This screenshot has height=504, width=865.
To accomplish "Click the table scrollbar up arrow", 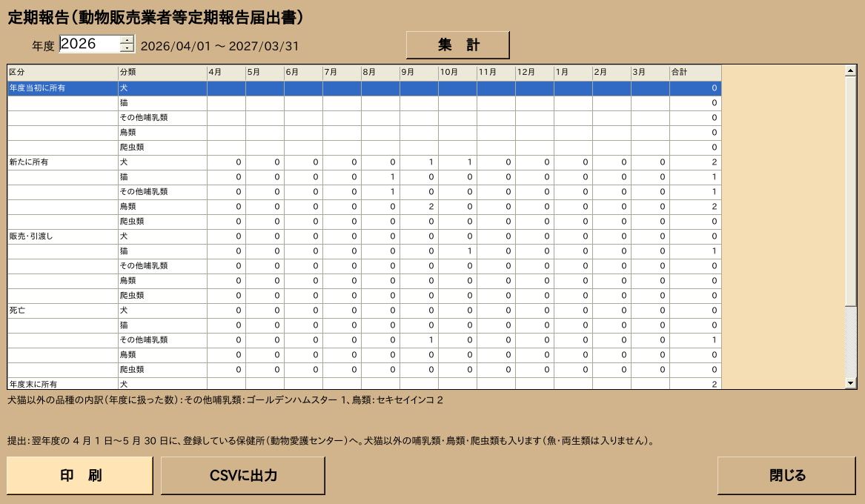I will 851,70.
